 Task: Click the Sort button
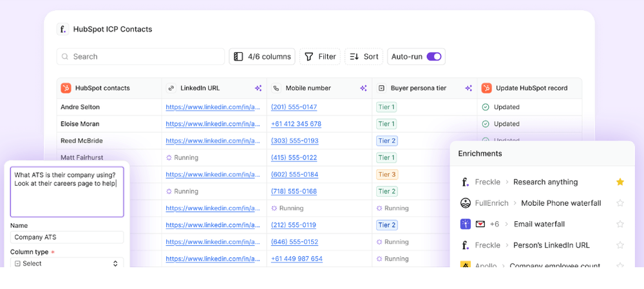(364, 57)
